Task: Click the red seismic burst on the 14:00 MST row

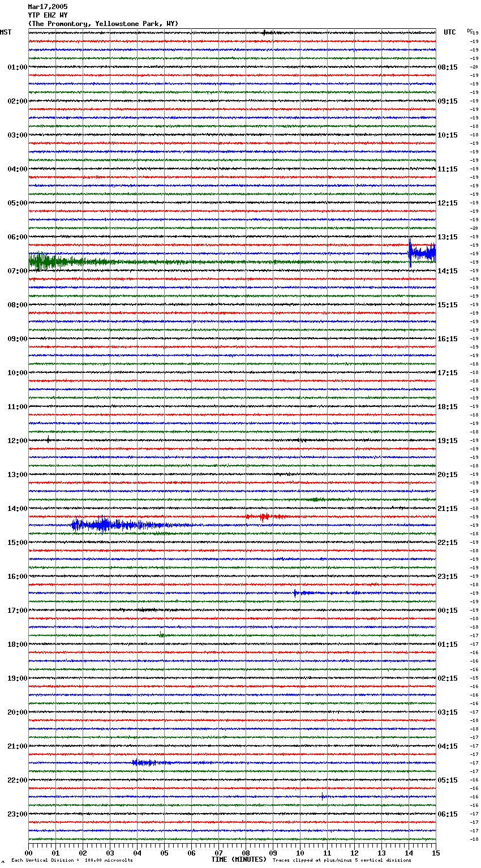Action: (266, 517)
